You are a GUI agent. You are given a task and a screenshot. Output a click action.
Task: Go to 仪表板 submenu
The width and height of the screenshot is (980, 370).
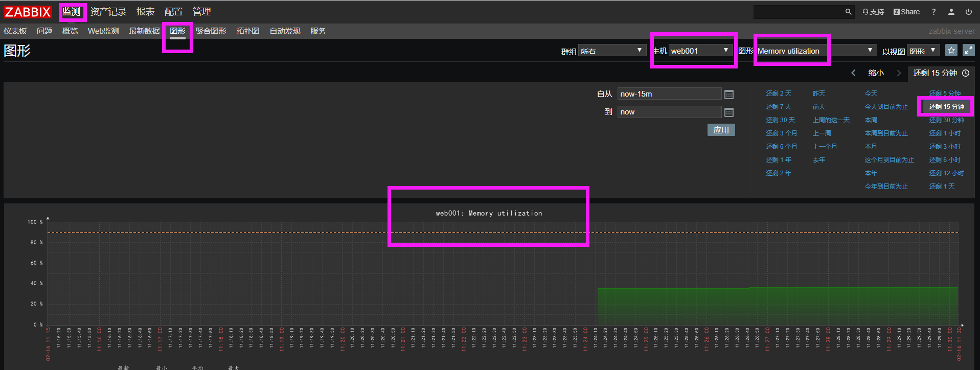[x=15, y=31]
